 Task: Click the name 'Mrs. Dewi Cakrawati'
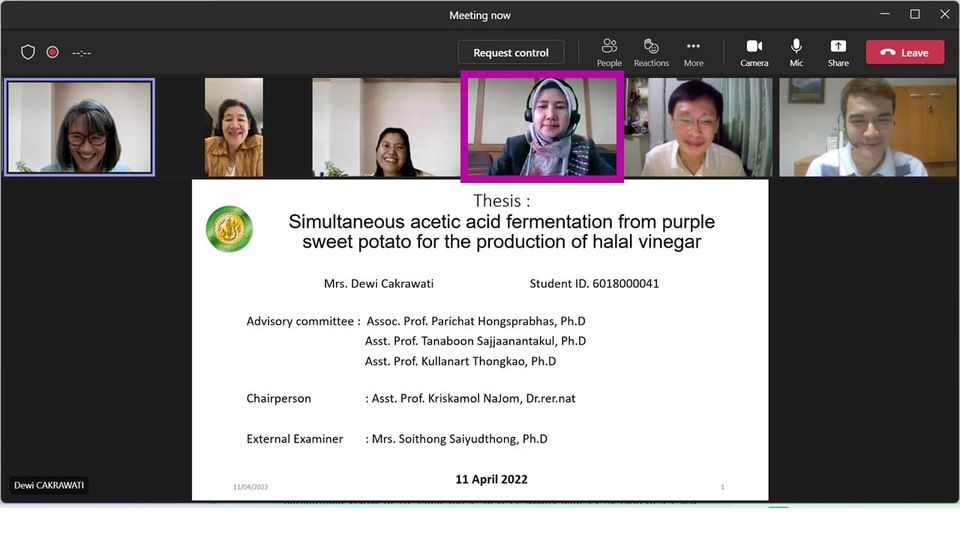(x=378, y=283)
